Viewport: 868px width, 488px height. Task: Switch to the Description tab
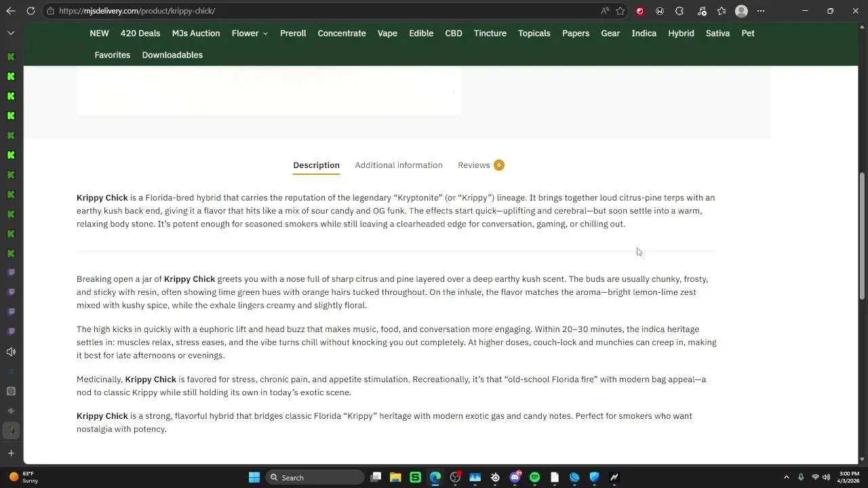(x=316, y=165)
